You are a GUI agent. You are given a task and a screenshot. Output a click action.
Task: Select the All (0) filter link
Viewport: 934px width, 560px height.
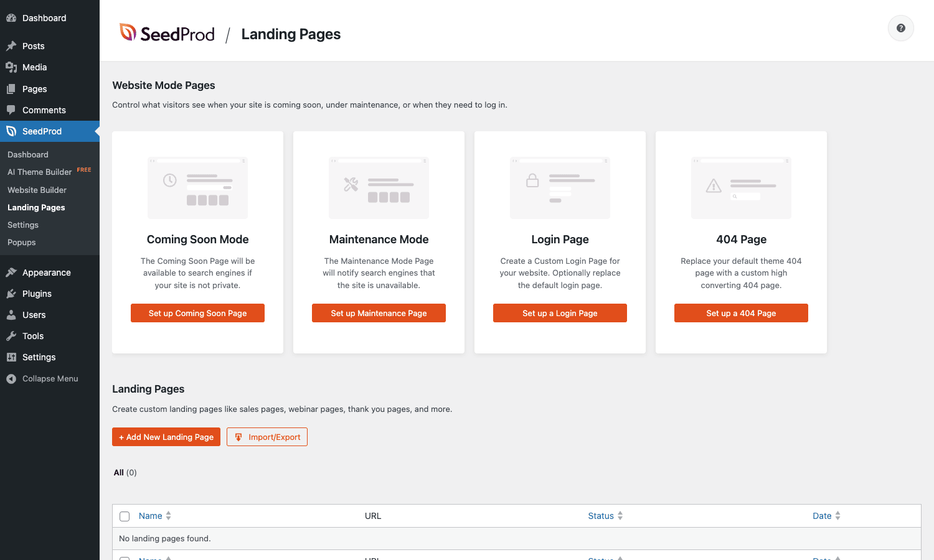pos(125,472)
